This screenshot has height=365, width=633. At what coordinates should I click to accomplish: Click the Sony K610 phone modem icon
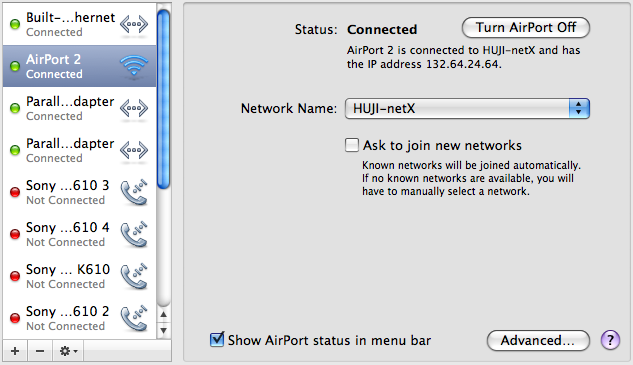pyautogui.click(x=134, y=276)
